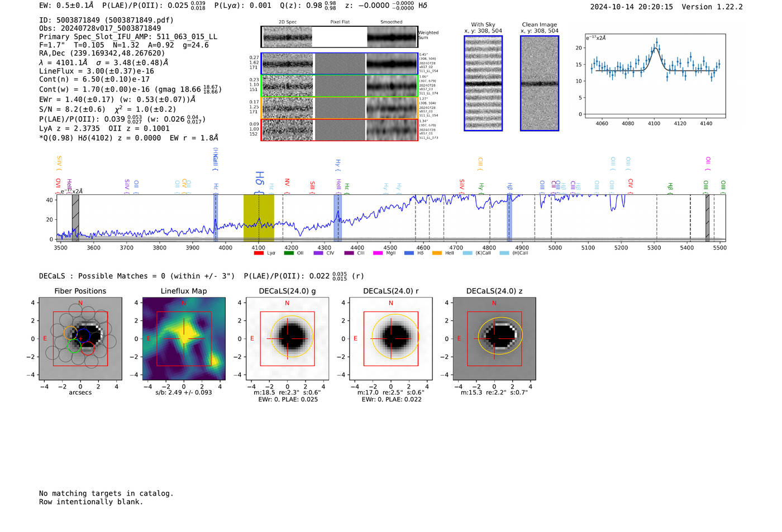Screen dimensions: 782x532
Task: Click the 'EWr = 1.40(±0.17)' line
Action: coord(117,99)
